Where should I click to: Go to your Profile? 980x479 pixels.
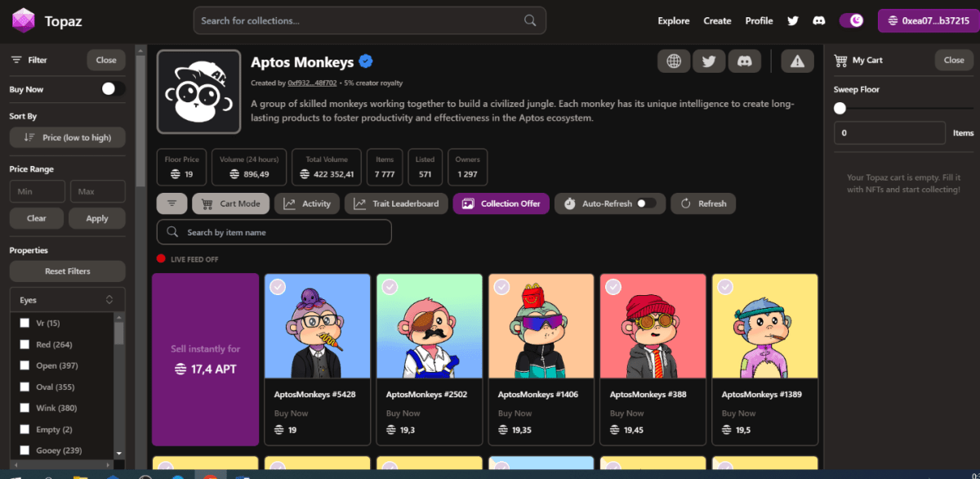tap(759, 20)
